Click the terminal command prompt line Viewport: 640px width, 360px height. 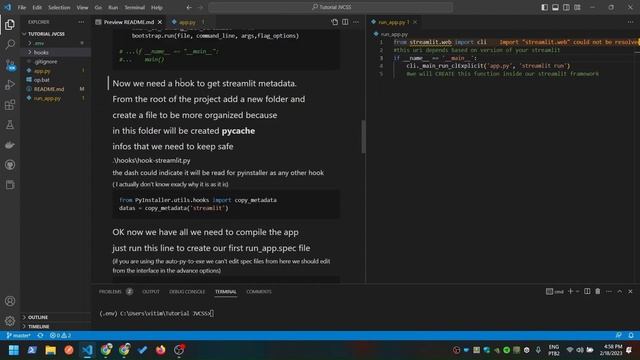pyautogui.click(x=157, y=313)
